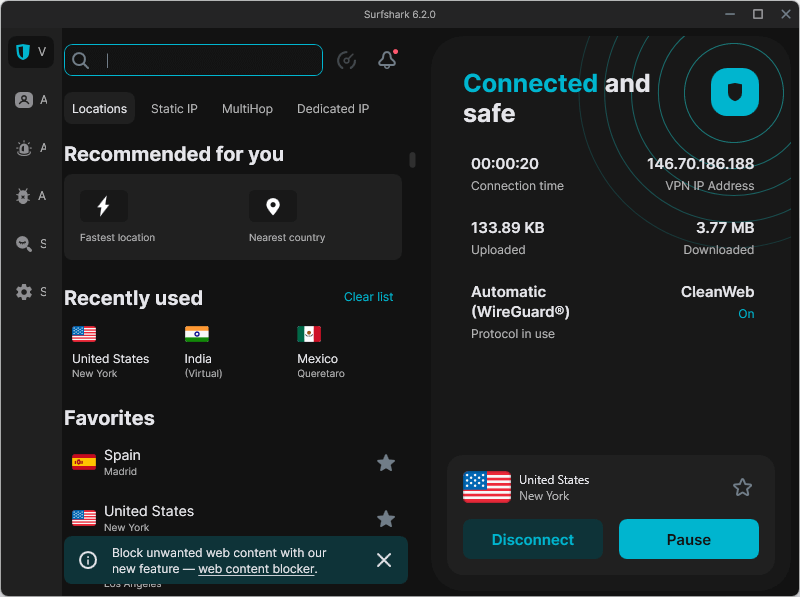Image resolution: width=800 pixels, height=597 pixels.
Task: Dismiss the web content blocker banner
Action: coord(384,560)
